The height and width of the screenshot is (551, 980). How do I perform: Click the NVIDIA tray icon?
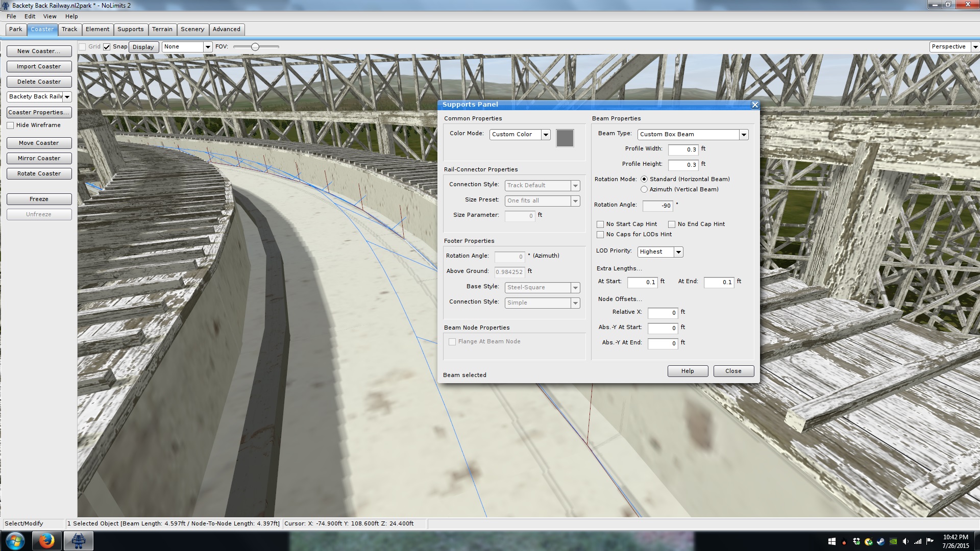pos(893,542)
